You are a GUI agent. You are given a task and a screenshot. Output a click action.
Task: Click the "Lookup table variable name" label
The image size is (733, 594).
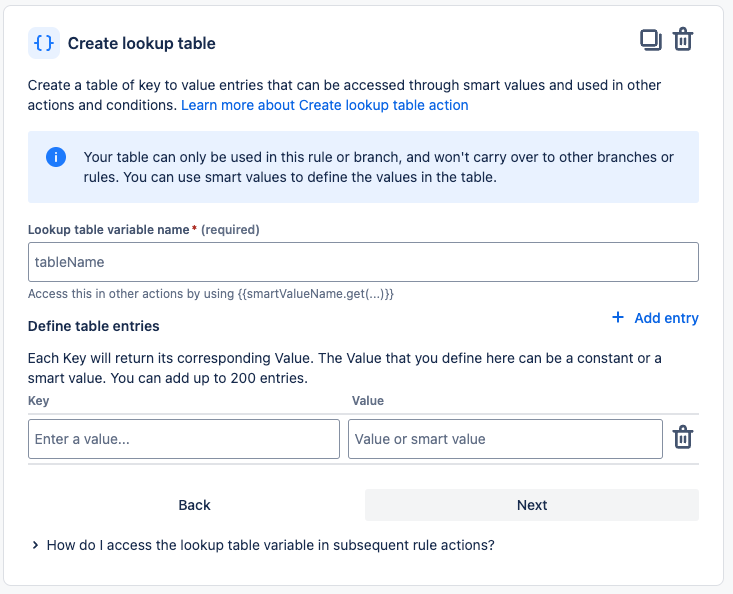(109, 230)
